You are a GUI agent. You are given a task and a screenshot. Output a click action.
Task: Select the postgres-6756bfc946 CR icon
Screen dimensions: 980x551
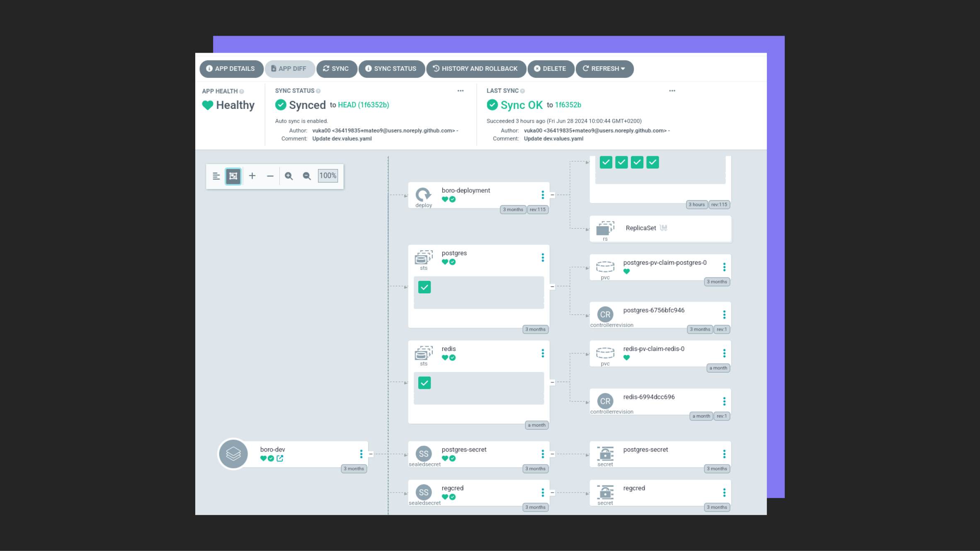point(605,314)
